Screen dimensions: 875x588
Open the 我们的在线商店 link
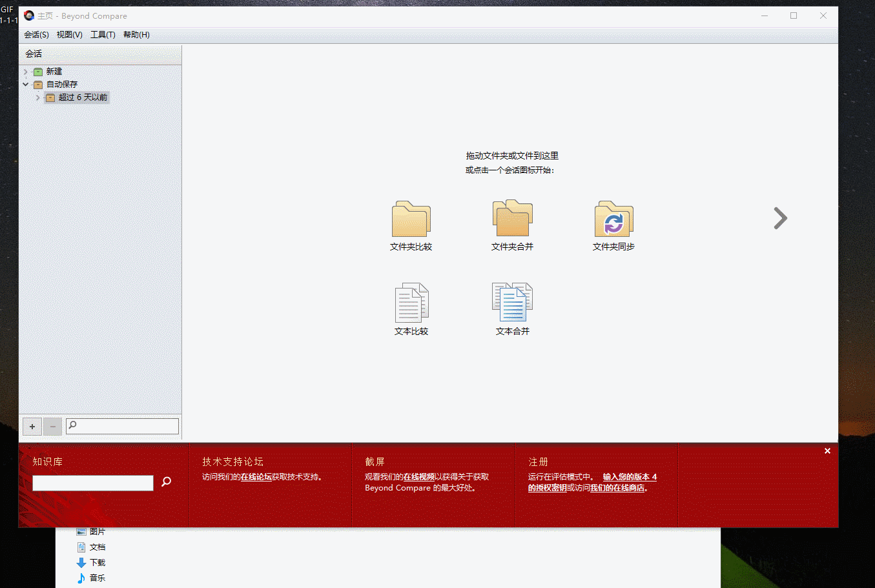tap(617, 488)
